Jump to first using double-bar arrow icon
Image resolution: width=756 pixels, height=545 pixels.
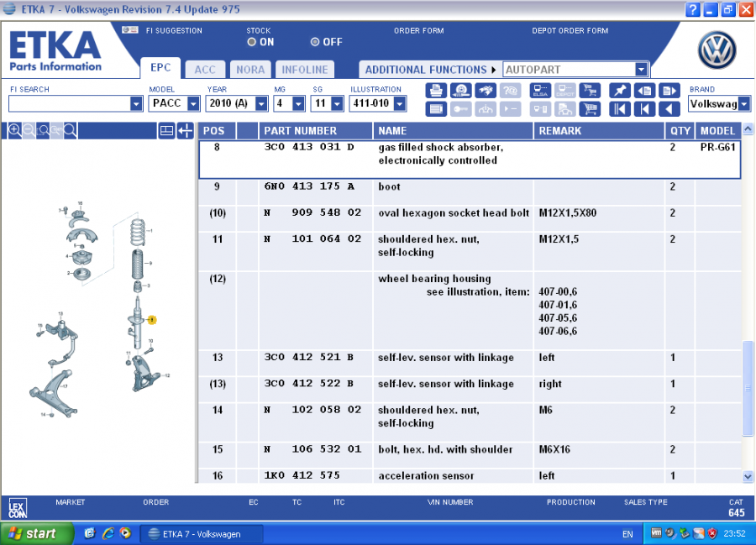620,108
